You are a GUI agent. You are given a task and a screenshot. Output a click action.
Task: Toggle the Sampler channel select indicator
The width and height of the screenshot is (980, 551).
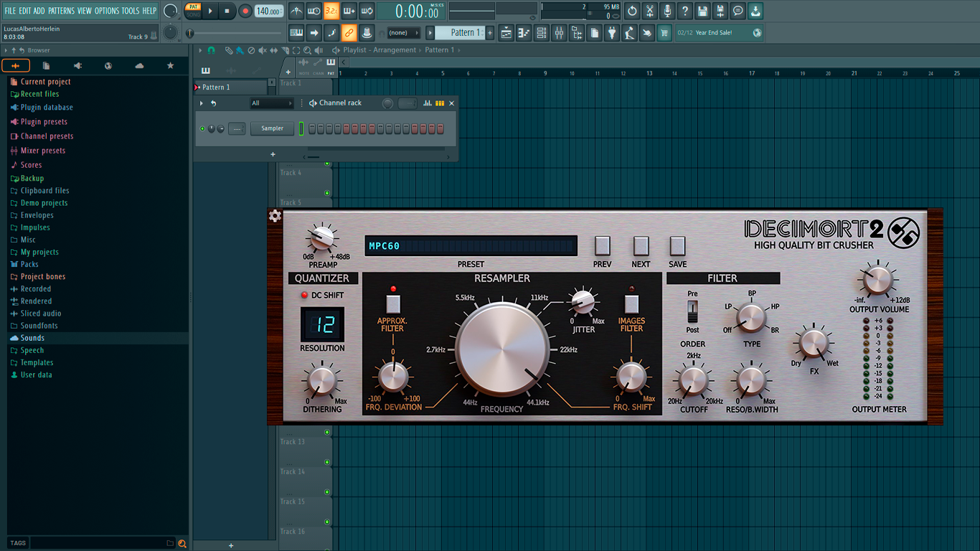pos(301,128)
